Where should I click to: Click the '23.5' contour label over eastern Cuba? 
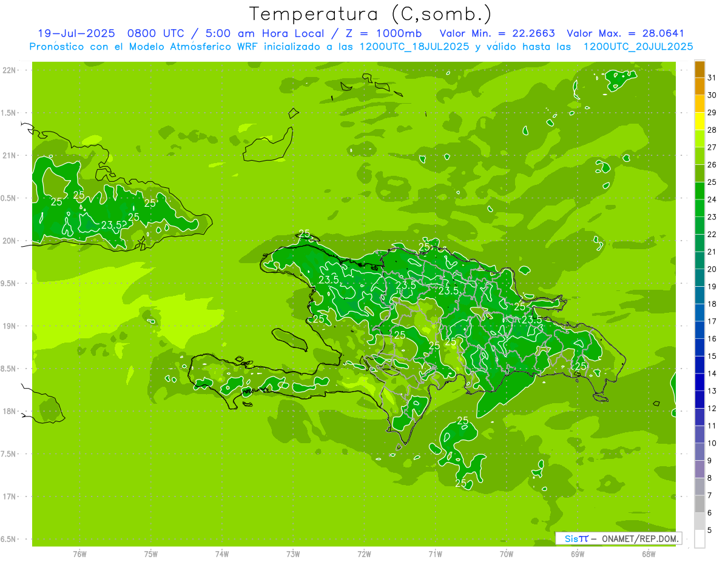tap(112, 225)
